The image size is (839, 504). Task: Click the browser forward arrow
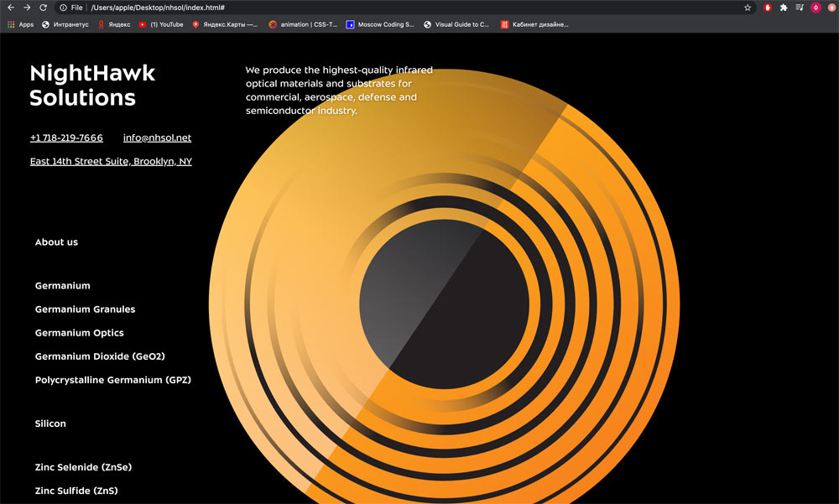(27, 8)
